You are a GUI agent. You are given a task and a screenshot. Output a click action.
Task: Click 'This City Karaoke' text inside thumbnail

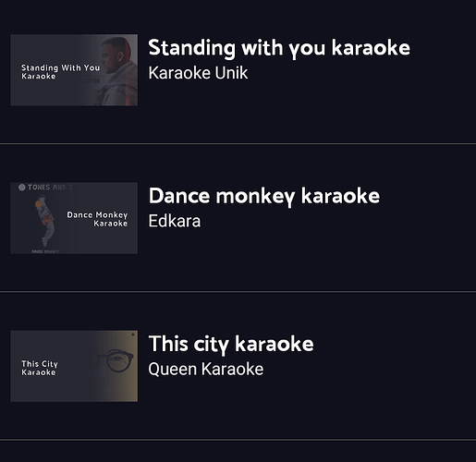coord(40,368)
